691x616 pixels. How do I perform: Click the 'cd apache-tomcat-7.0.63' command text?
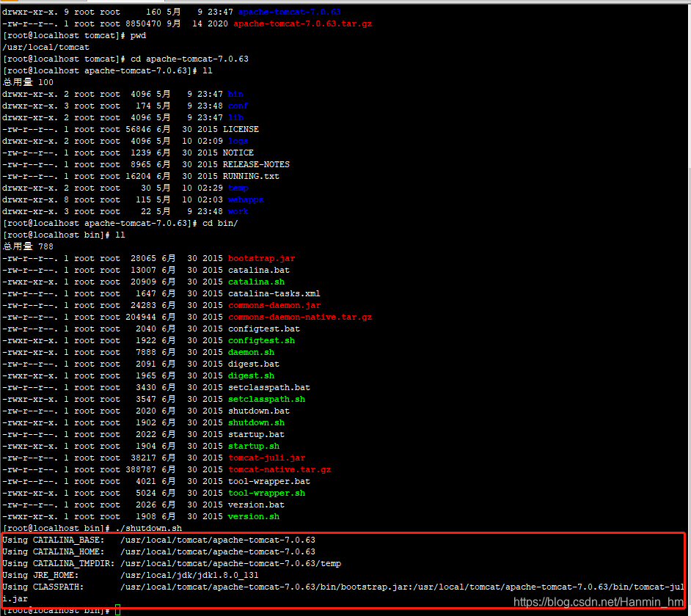[189, 59]
